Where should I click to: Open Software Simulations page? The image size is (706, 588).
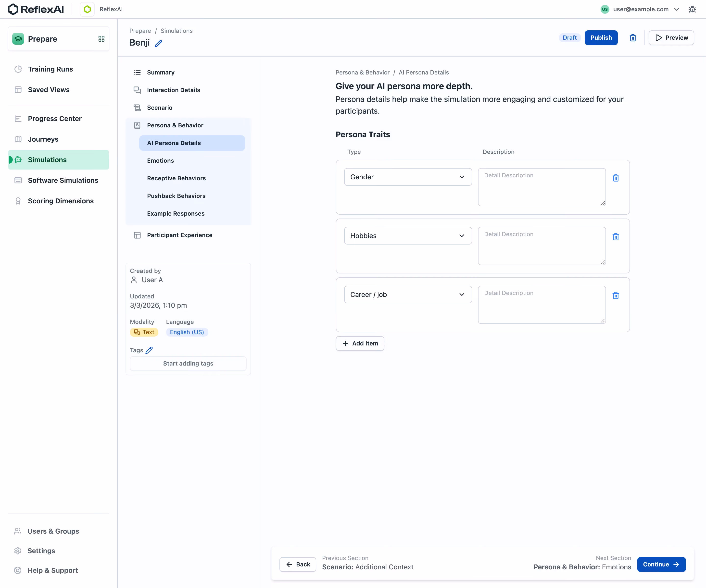click(x=59, y=180)
